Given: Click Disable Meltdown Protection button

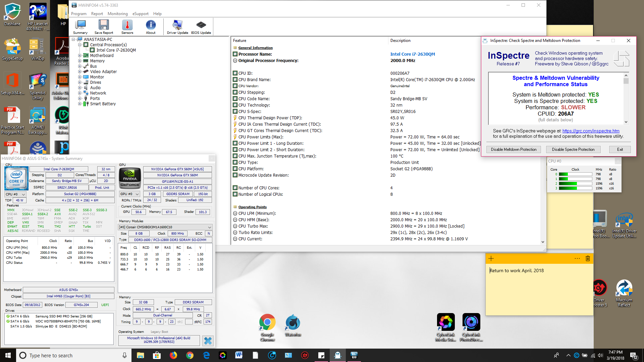Looking at the screenshot, I should pos(514,149).
